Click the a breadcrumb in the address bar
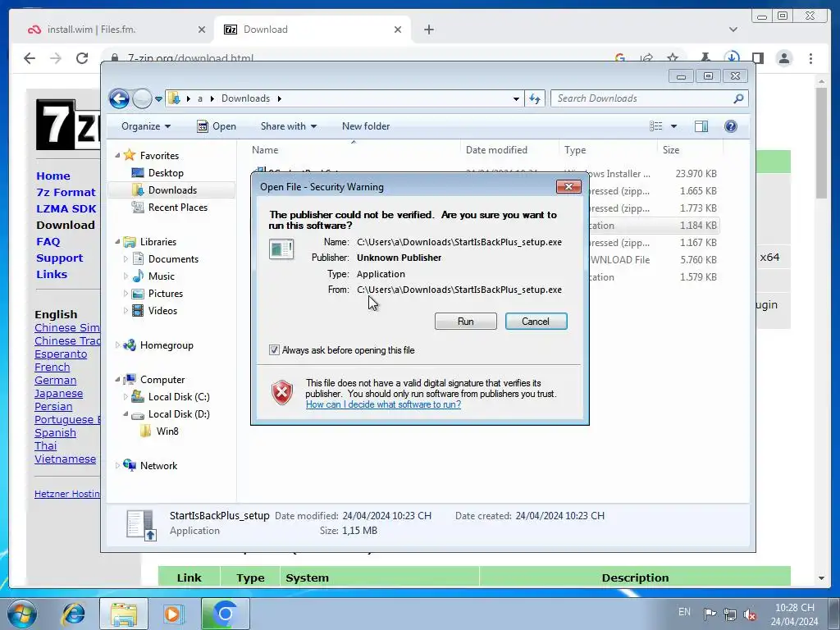Image resolution: width=840 pixels, height=630 pixels. (200, 98)
